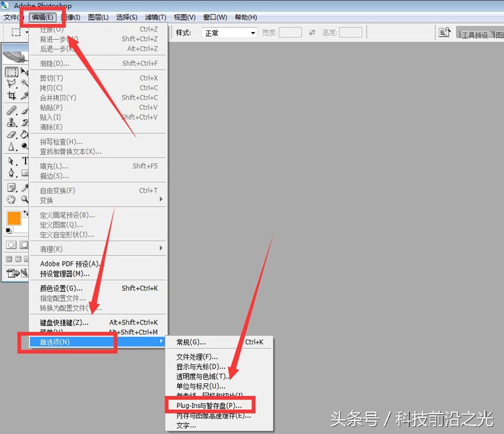Select the Rectangular Marquee tool in the toolbox
The height and width of the screenshot is (434, 504).
[x=12, y=72]
